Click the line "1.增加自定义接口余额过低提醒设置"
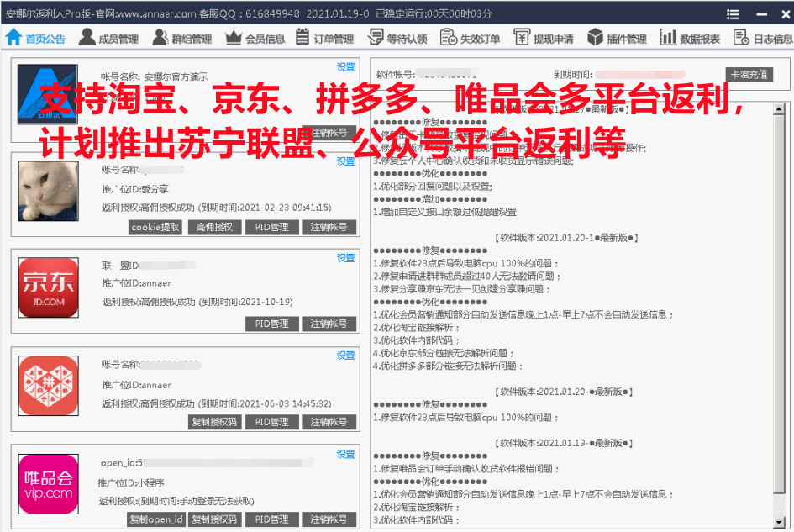Viewport: 794px width, 532px height. [x=445, y=212]
